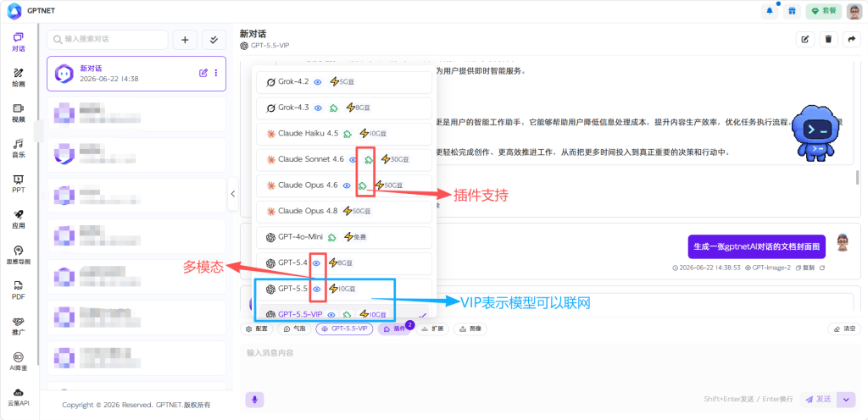This screenshot has width=868, height=420.
Task: Collapse the conversation list panel
Action: (x=233, y=193)
